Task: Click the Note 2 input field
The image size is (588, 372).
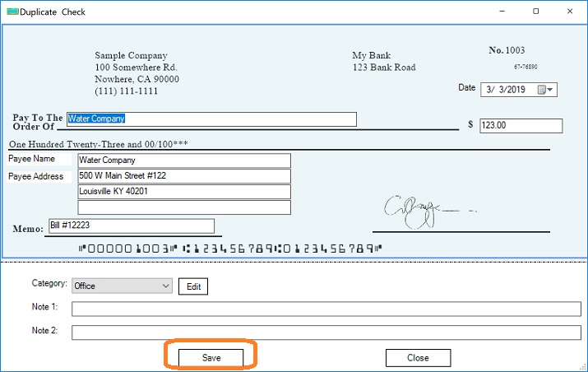Action: [x=326, y=332]
